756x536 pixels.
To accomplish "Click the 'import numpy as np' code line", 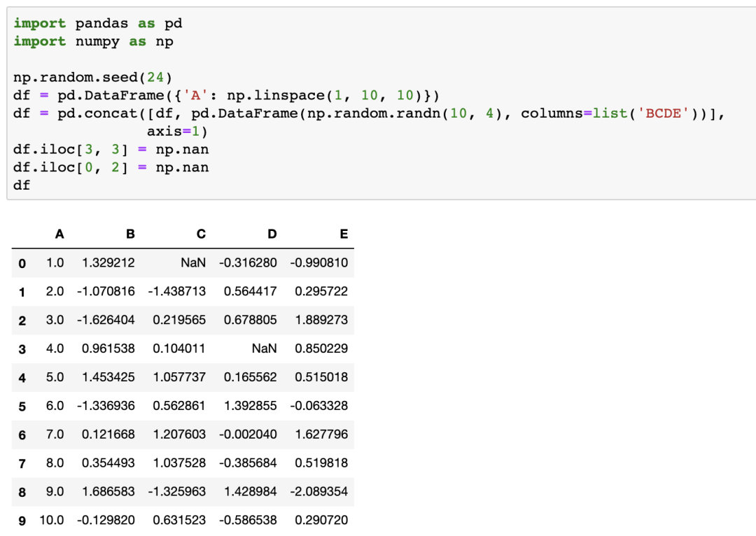I will pos(94,41).
